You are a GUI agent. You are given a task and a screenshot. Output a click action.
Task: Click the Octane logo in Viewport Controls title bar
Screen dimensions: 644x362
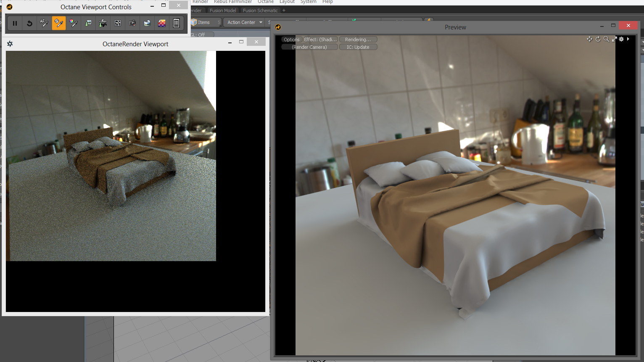(9, 7)
